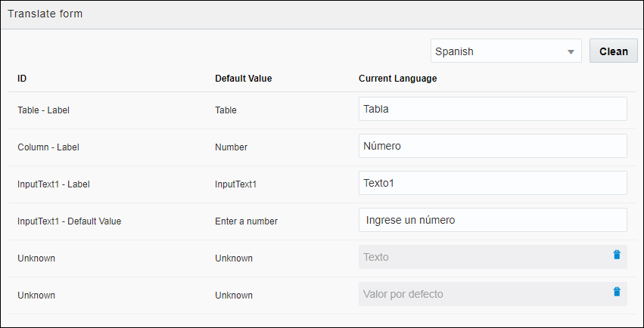Click the Column - Label ID cell
Screen dimensions: 644x328
click(48, 147)
